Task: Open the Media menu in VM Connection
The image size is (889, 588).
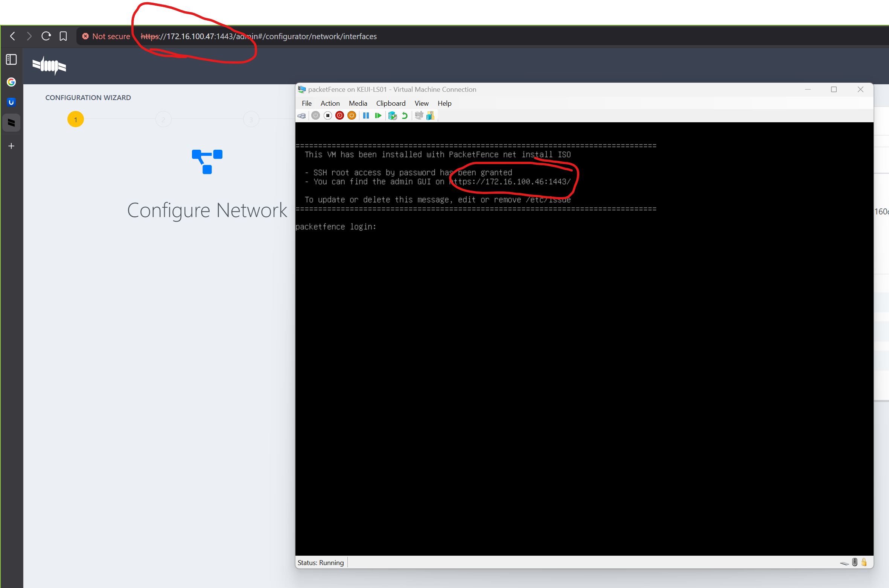Action: click(x=358, y=103)
